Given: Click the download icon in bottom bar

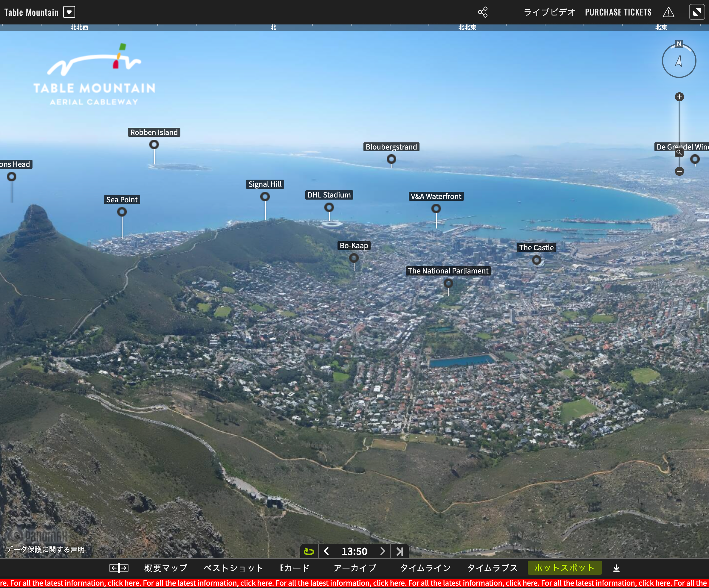Looking at the screenshot, I should (616, 568).
